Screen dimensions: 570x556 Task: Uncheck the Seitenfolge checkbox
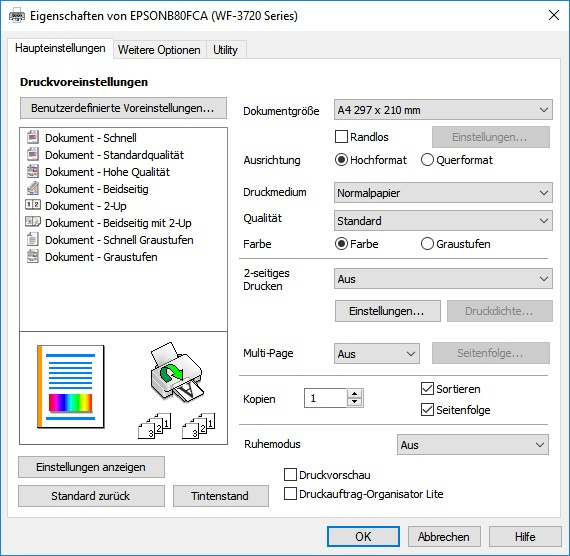(427, 410)
